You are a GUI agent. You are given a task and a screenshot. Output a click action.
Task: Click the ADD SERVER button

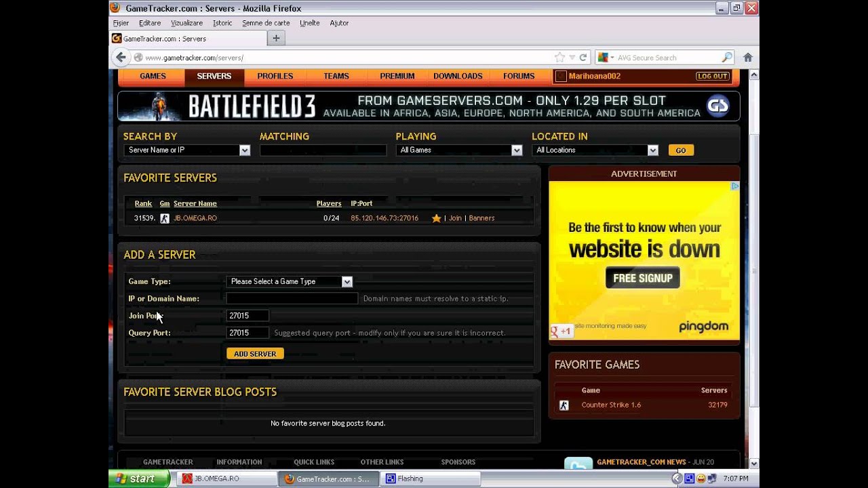[255, 354]
